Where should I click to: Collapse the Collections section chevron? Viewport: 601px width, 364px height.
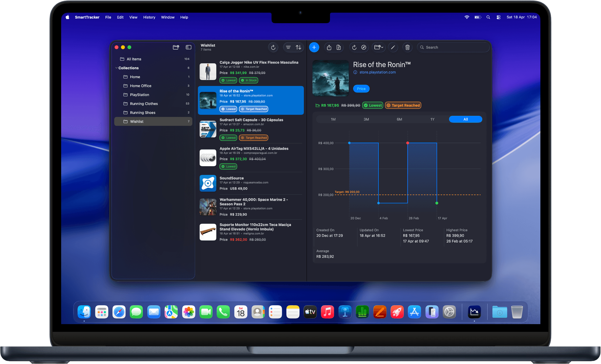point(116,68)
